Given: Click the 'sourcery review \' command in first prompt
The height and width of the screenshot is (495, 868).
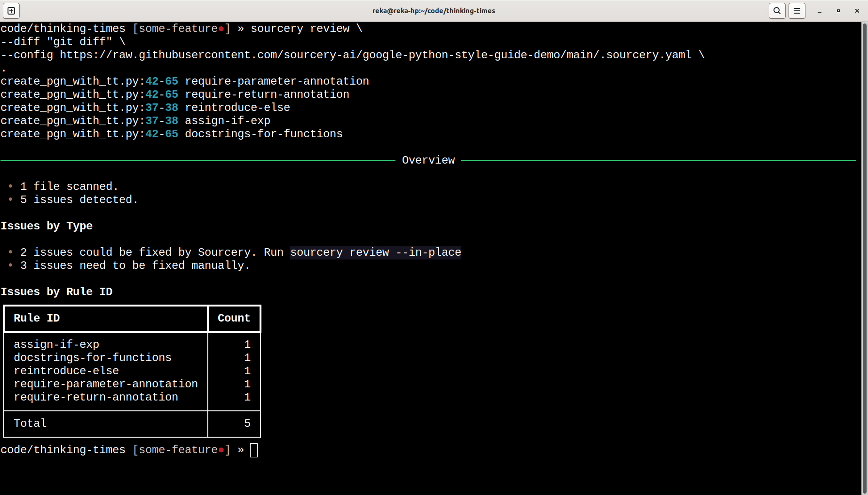Looking at the screenshot, I should click(x=307, y=29).
